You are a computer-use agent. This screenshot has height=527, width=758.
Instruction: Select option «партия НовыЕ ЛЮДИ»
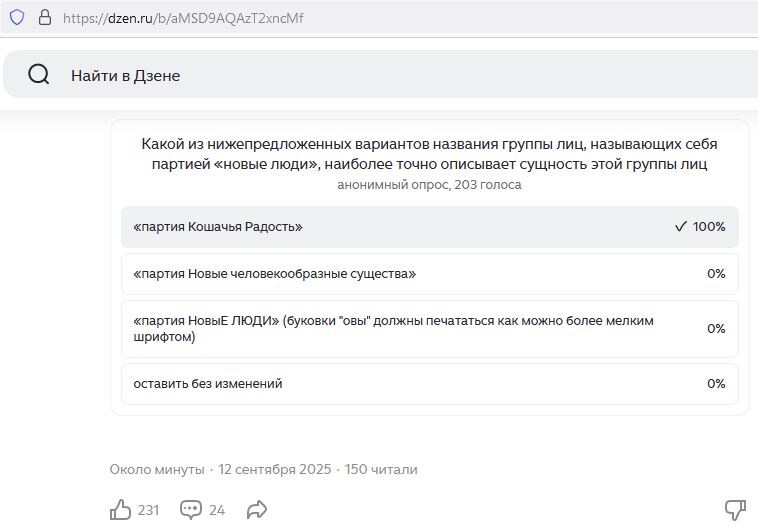[430, 329]
